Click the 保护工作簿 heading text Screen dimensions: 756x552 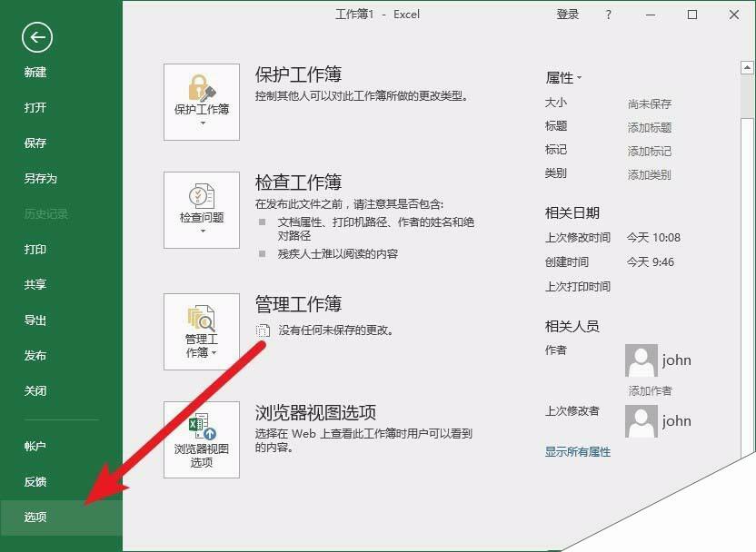[x=298, y=74]
